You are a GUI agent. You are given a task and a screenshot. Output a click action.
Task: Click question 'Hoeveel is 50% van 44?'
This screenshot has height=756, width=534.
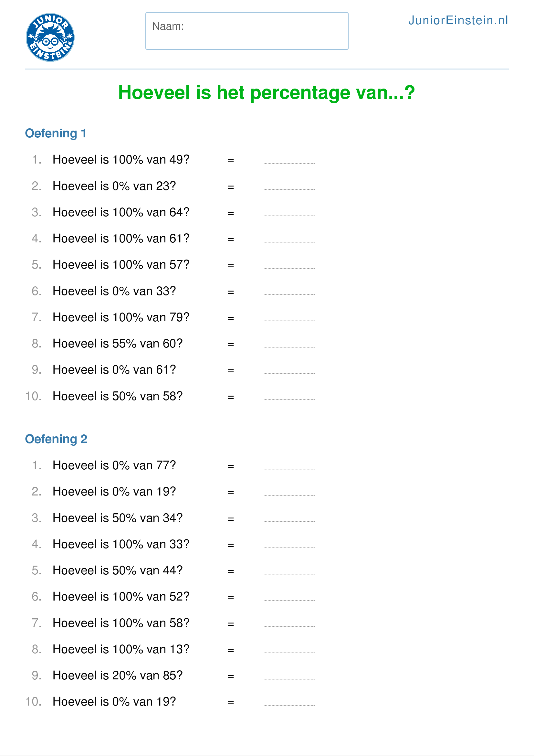pyautogui.click(x=118, y=570)
